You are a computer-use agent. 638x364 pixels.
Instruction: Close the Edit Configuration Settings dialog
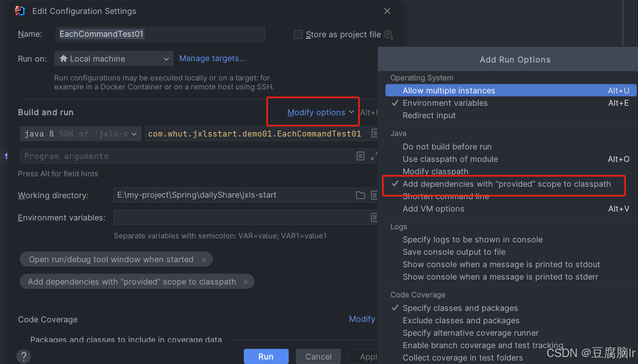pyautogui.click(x=387, y=11)
